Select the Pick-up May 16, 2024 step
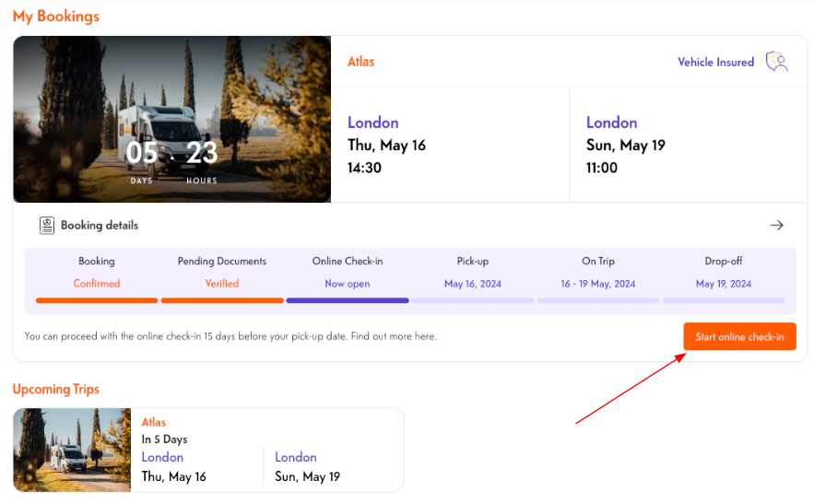 coord(472,273)
